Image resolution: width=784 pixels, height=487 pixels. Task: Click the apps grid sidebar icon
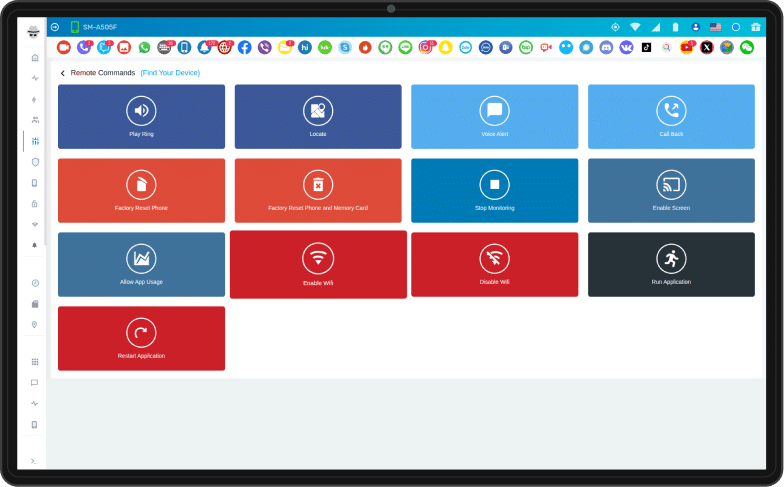click(35, 362)
